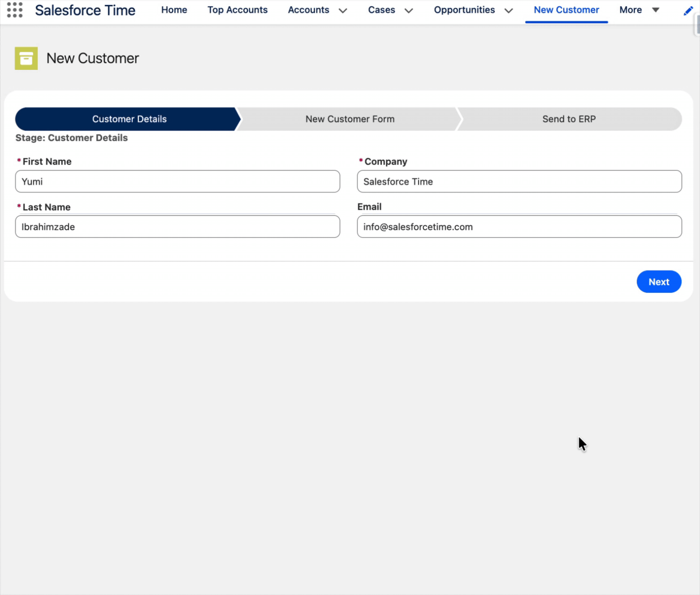Open the Cases tab
Viewport: 700px width, 595px height.
381,10
